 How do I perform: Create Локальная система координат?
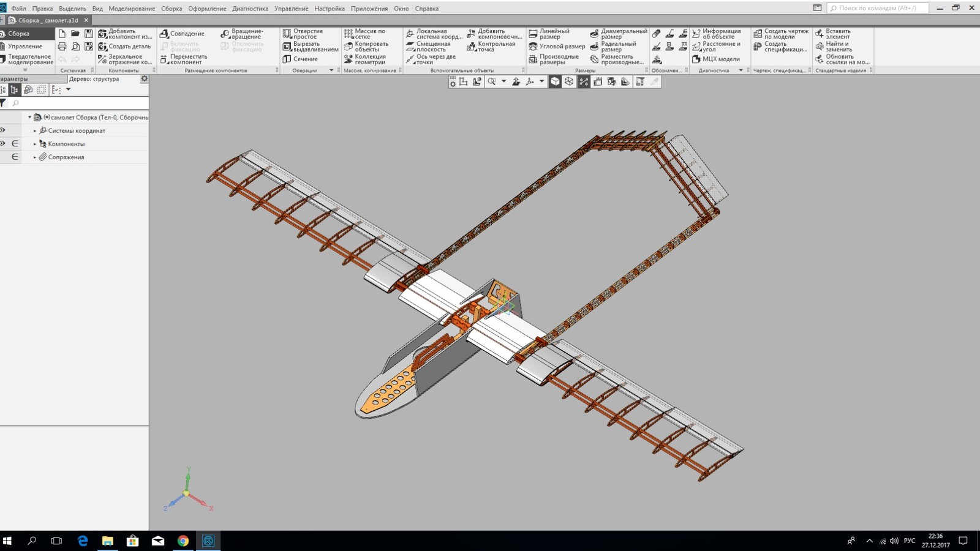pyautogui.click(x=434, y=34)
